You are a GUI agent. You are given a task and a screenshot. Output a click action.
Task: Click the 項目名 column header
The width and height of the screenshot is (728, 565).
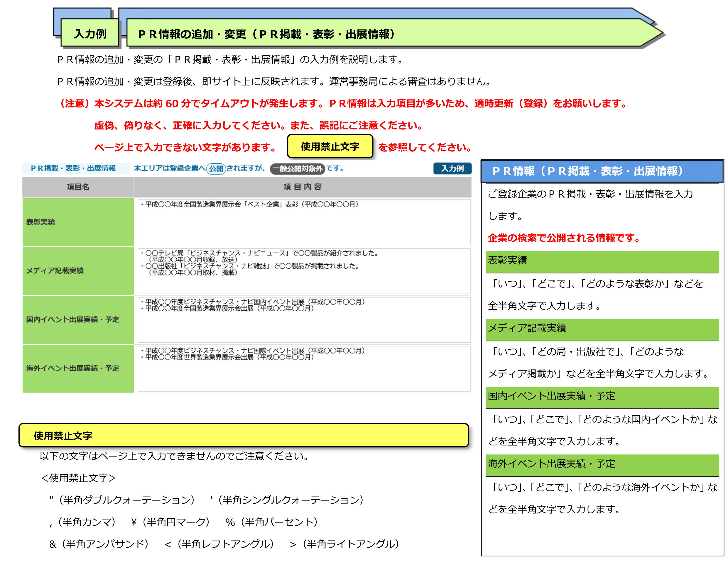tap(78, 187)
